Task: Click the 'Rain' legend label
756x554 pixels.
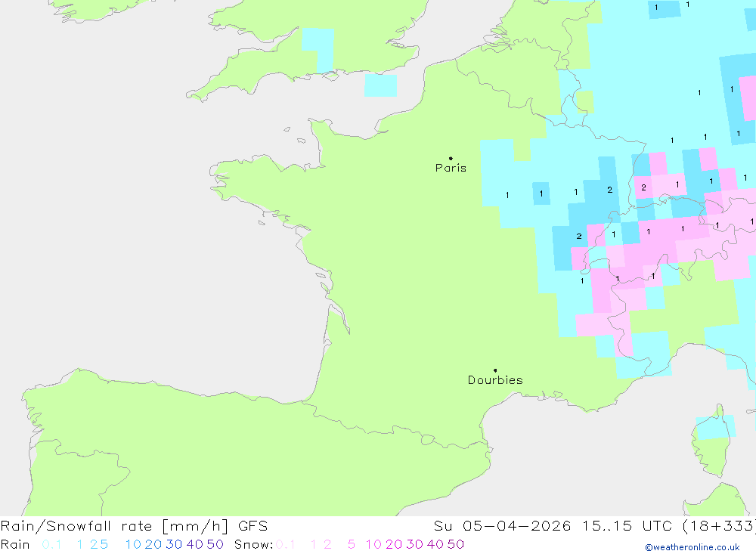Action: (15, 544)
